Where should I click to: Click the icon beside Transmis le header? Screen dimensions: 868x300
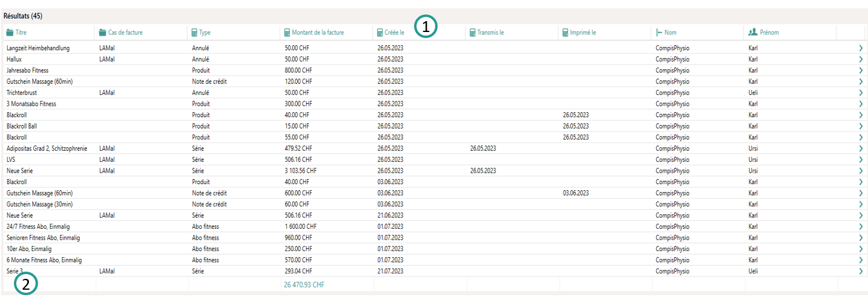pos(473,33)
